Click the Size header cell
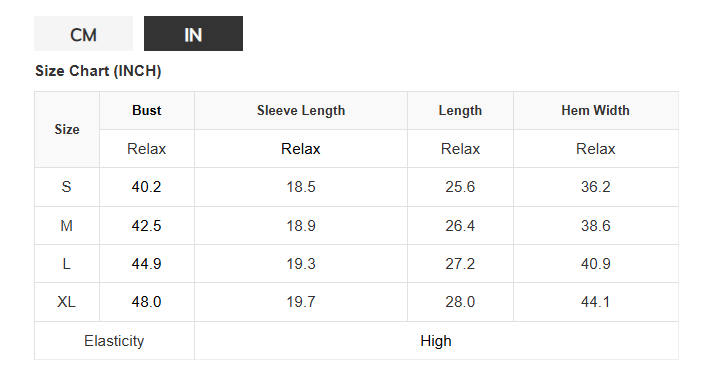Viewport: 703px width, 374px height. click(x=67, y=130)
